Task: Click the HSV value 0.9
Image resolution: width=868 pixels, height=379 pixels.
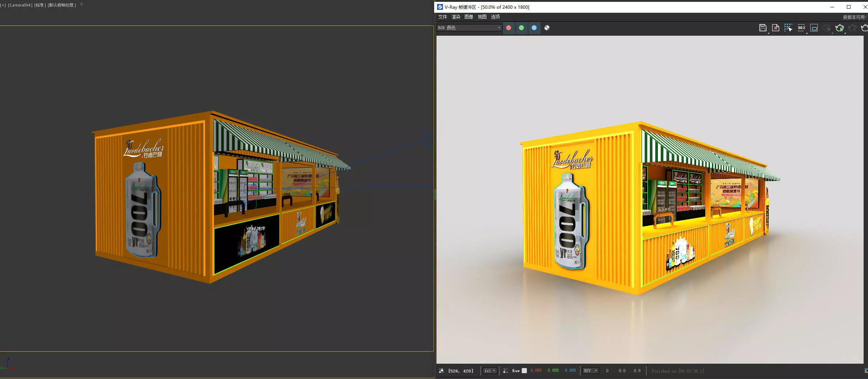Action: coord(637,371)
